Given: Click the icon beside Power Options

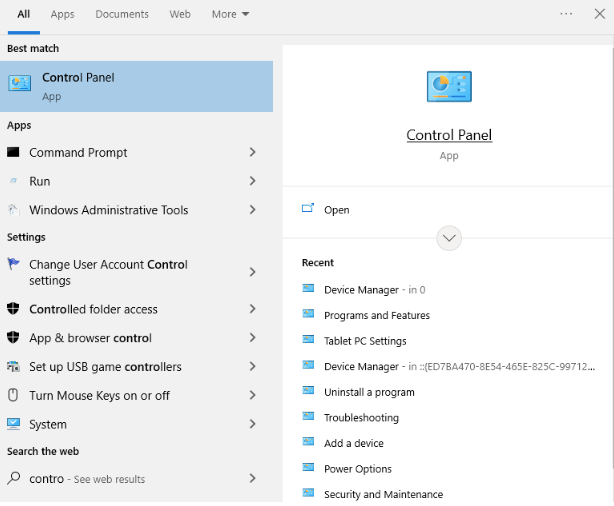Looking at the screenshot, I should (x=308, y=468).
